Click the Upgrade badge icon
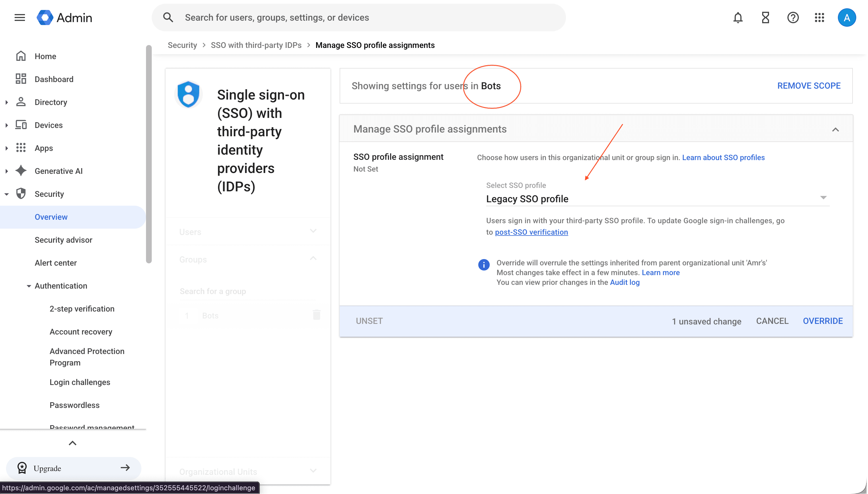The height and width of the screenshot is (494, 868). click(x=22, y=468)
